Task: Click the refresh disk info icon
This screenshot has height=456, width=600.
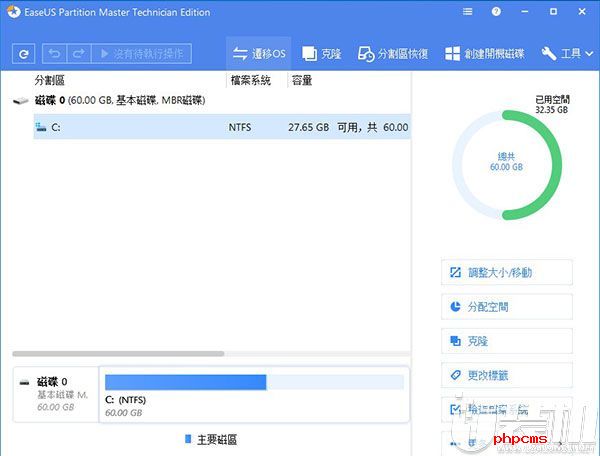Action: (23, 54)
